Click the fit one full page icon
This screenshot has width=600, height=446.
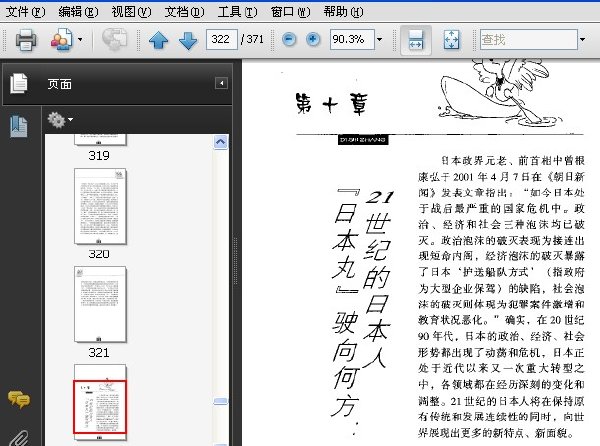point(452,40)
